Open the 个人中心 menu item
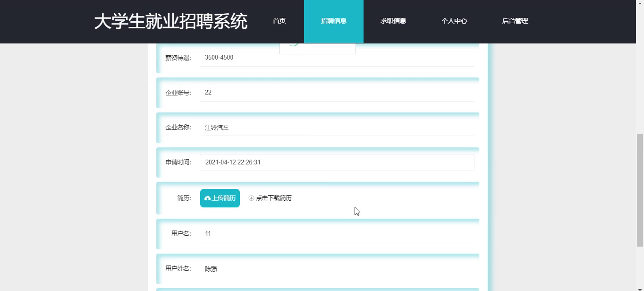Screen dimensions: 644x291 [454, 21]
